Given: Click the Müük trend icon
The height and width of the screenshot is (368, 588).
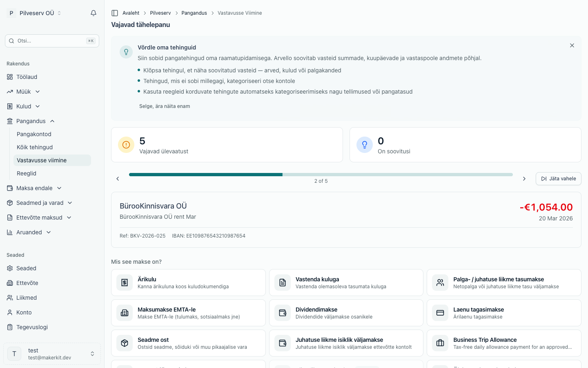Looking at the screenshot, I should (x=10, y=92).
